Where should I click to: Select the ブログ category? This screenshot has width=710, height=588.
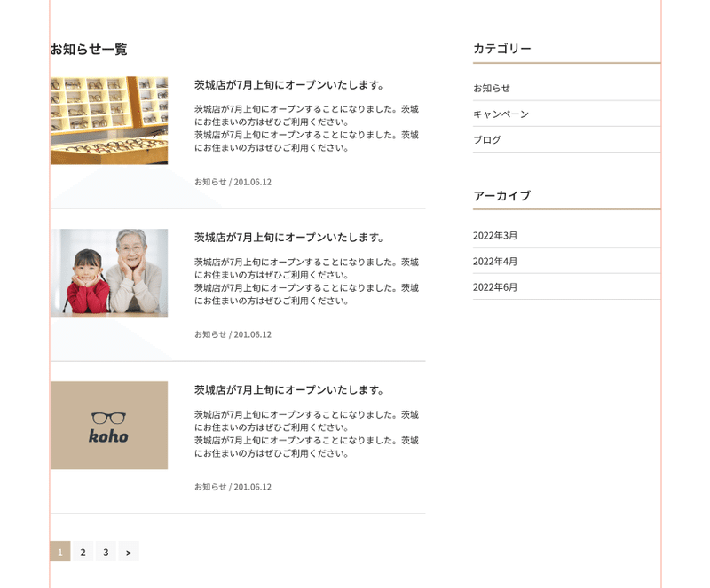click(x=486, y=140)
